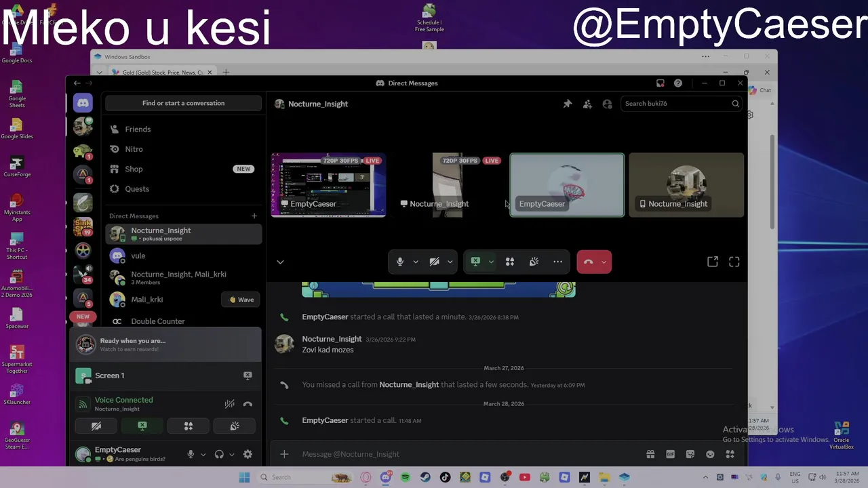Open Mali_krki direct message
The width and height of the screenshot is (868, 488).
(x=163, y=300)
